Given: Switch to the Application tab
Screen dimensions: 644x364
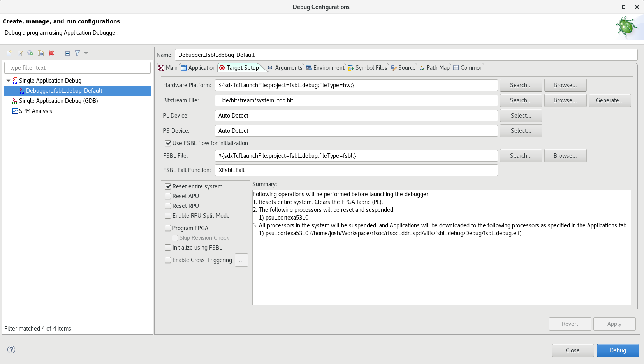Looking at the screenshot, I should (198, 68).
